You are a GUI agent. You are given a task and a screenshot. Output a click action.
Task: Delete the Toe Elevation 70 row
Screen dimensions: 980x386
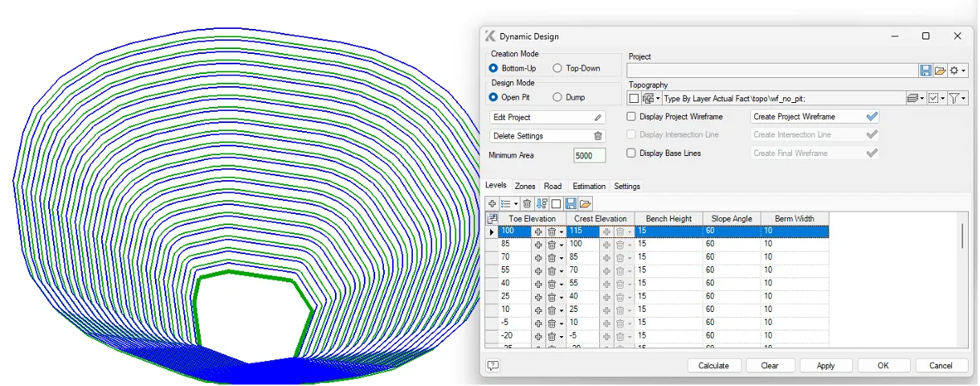pos(552,257)
